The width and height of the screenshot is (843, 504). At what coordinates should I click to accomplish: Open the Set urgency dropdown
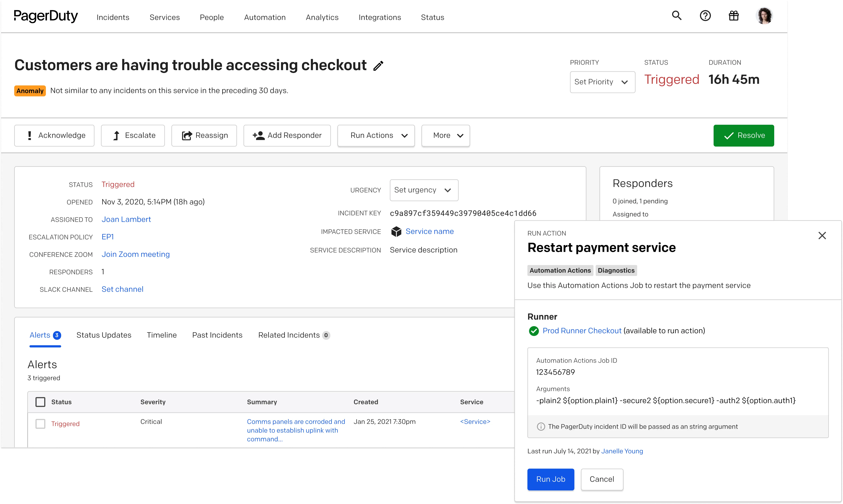(x=424, y=190)
